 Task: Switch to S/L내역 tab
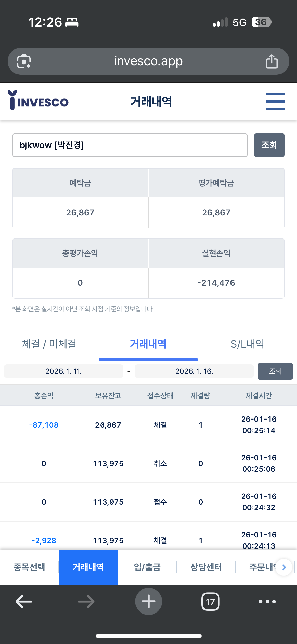(x=247, y=344)
